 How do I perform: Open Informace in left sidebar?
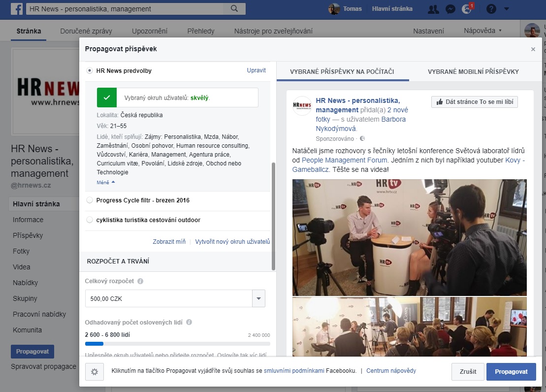pos(28,220)
